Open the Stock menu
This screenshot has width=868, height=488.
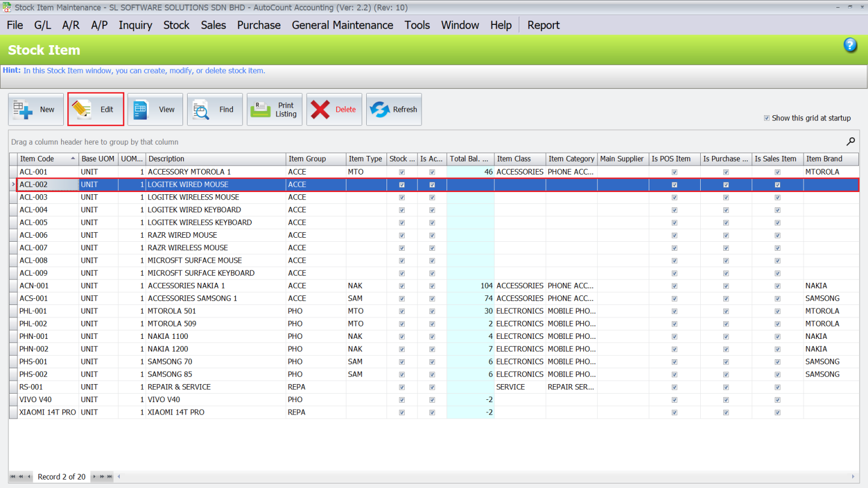[176, 25]
